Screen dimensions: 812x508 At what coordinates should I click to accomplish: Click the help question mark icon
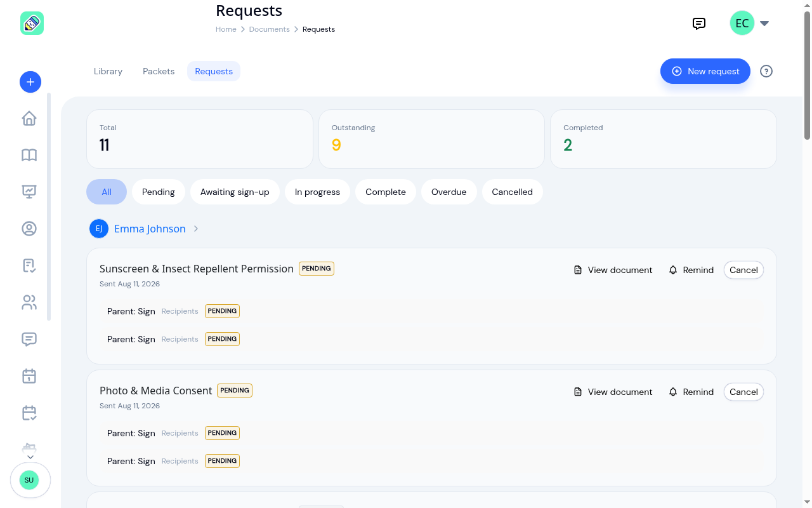click(x=766, y=71)
